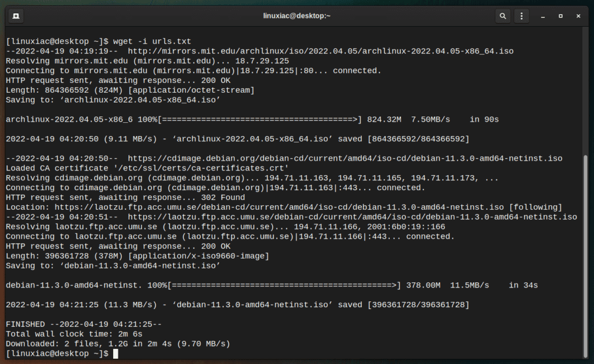
Task: Open the three-dot terminal menu
Action: (x=521, y=16)
